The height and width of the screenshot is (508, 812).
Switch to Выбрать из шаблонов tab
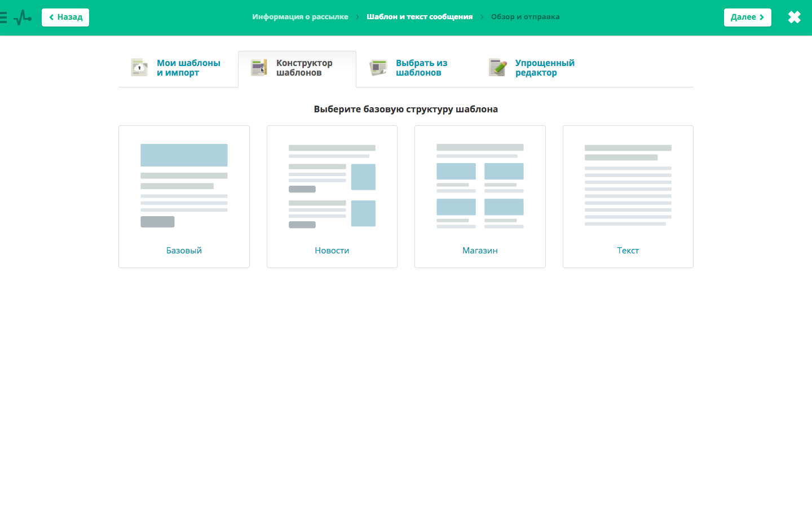coord(421,68)
